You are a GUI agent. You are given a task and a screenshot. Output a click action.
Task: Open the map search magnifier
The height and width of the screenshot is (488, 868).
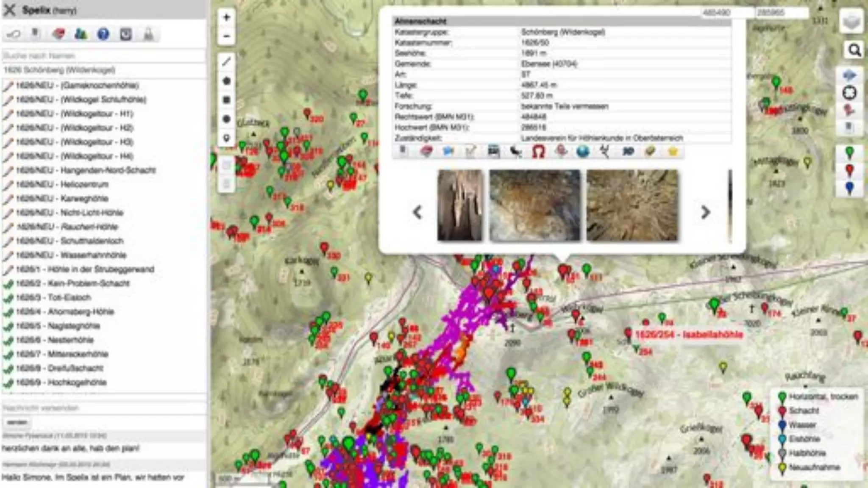(854, 50)
